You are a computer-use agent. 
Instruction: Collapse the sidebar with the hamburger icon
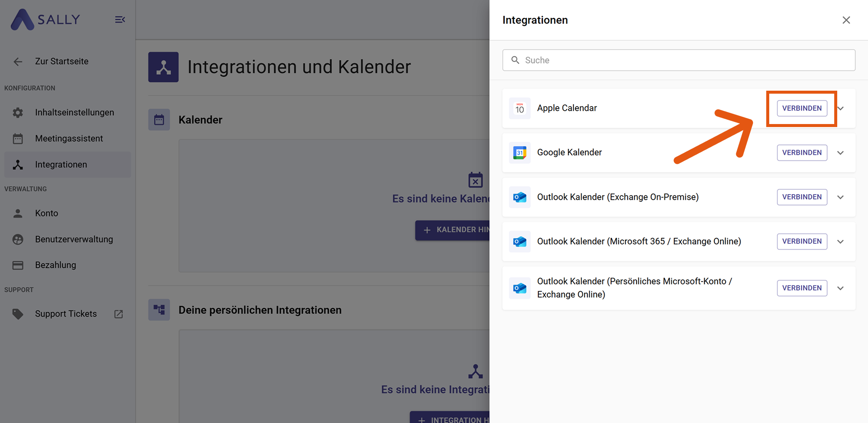tap(120, 19)
